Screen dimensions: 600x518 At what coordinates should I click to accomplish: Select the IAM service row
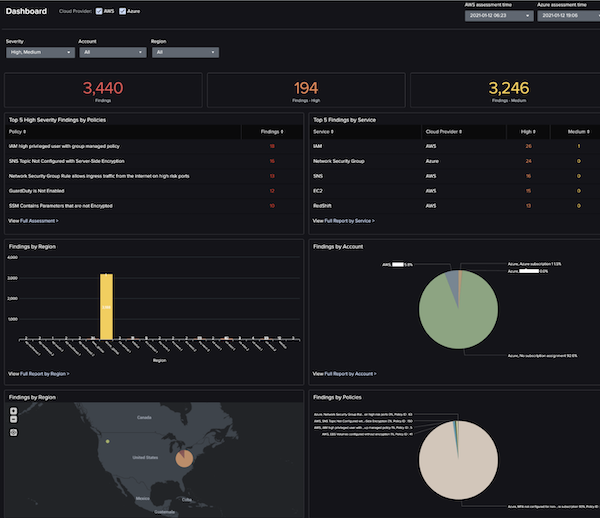[x=455, y=146]
